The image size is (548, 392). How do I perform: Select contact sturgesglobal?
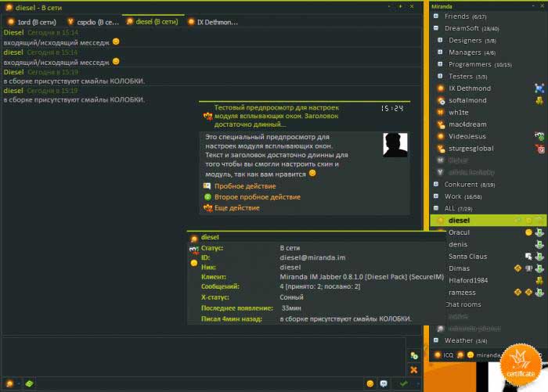point(470,149)
